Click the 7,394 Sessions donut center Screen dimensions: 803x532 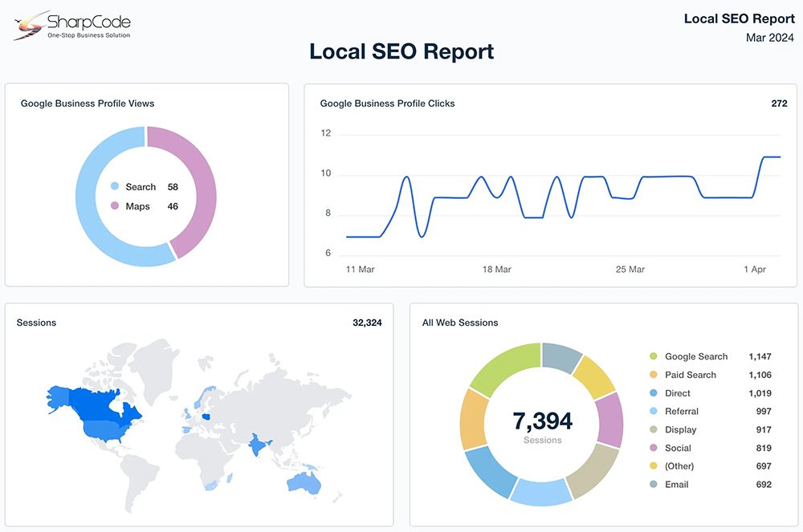542,424
